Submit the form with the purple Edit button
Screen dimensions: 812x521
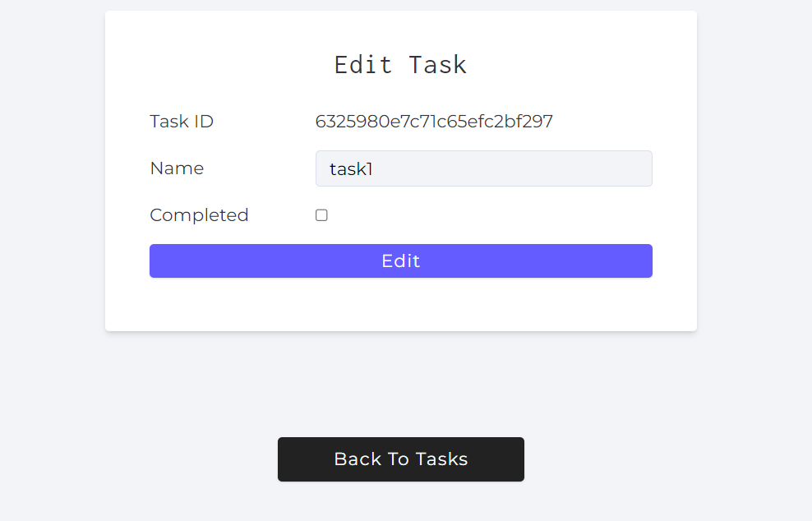coord(400,260)
